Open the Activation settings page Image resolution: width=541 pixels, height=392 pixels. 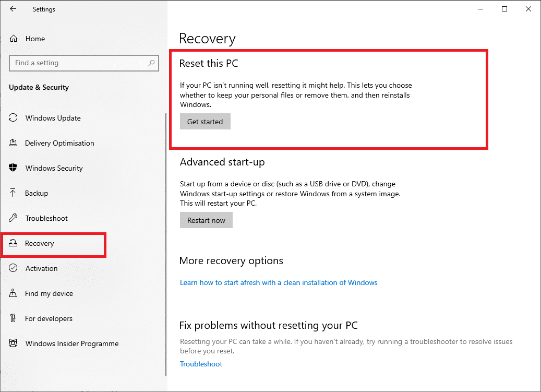pos(41,268)
